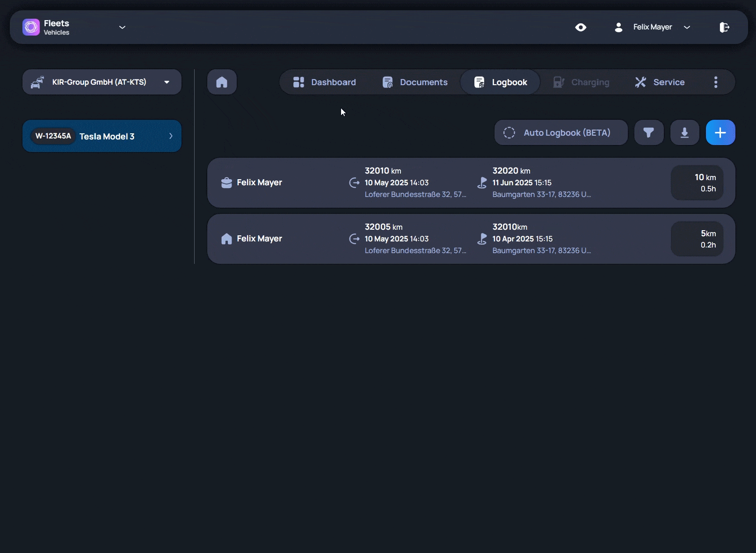Click the fleet cars icon beside KIR-Group
756x553 pixels.
tap(37, 82)
